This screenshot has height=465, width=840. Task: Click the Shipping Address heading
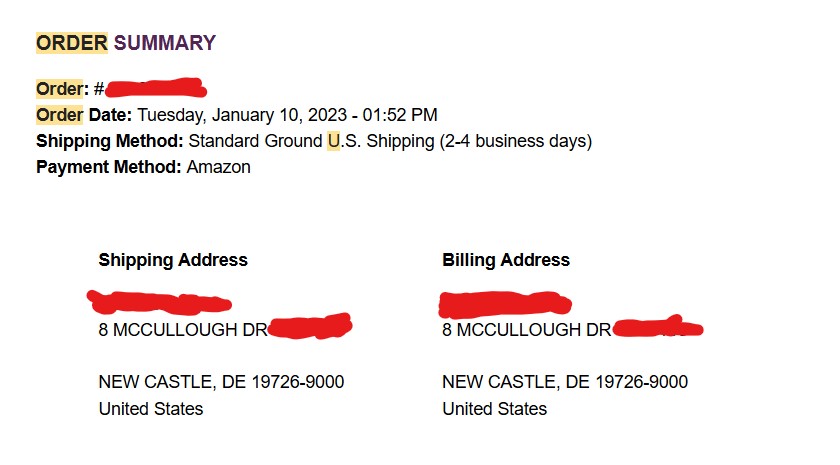point(173,260)
